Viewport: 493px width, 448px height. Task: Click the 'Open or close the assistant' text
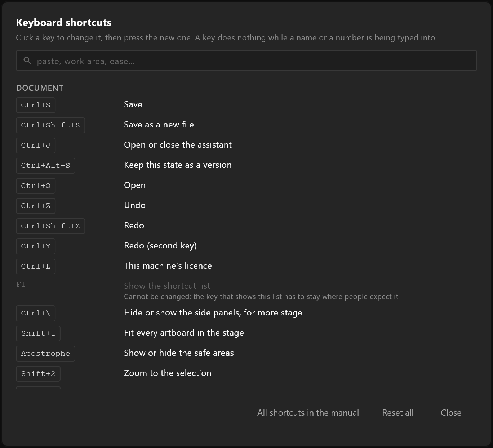(178, 145)
